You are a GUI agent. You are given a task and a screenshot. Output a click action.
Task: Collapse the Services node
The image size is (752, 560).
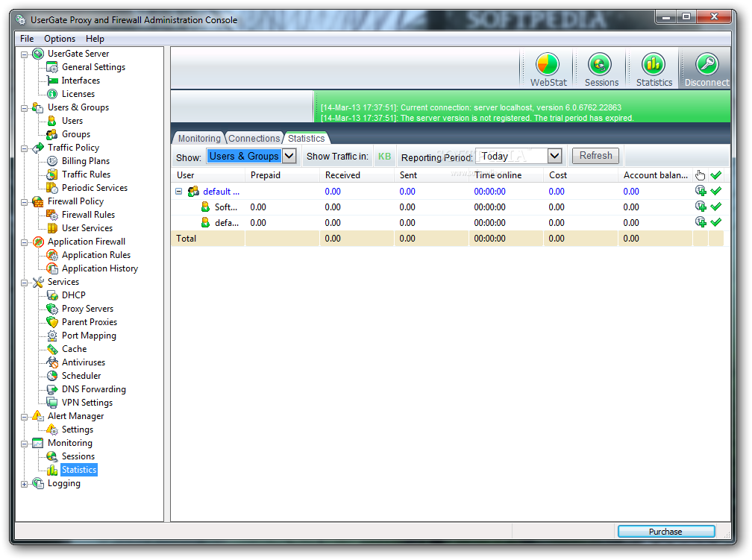coord(25,283)
